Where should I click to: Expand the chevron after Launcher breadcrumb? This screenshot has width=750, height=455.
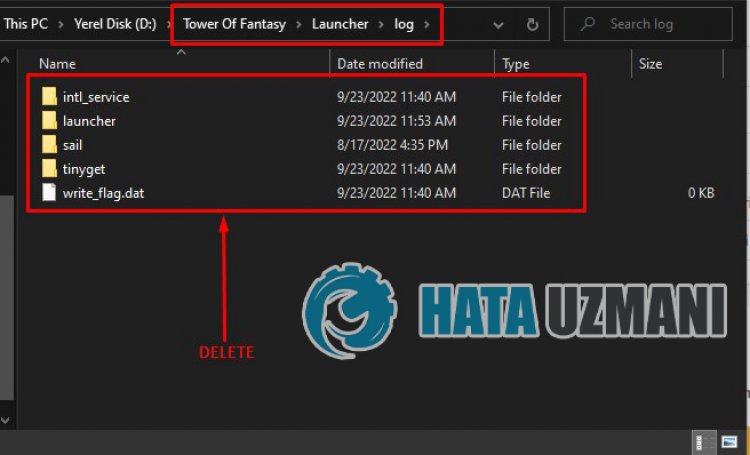coord(383,24)
